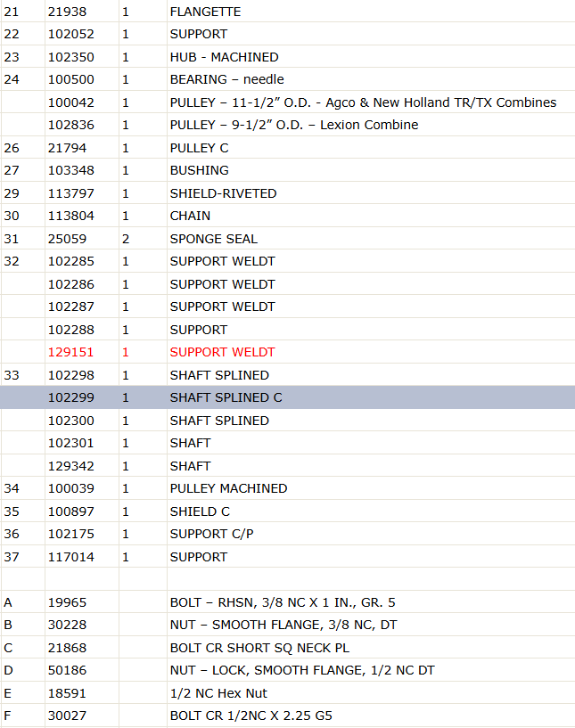Select the 11-1/2" O.D. pulley row
Image resolution: width=575 pixels, height=728 pixels.
pyautogui.click(x=287, y=102)
